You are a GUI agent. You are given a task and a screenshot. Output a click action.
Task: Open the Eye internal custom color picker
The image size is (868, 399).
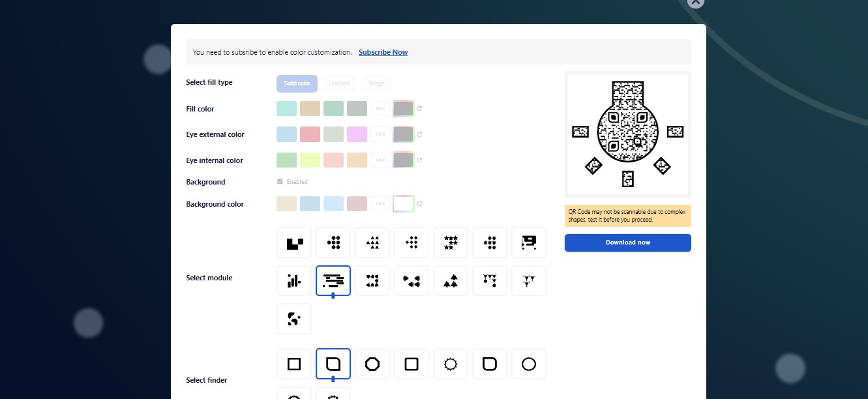click(404, 160)
